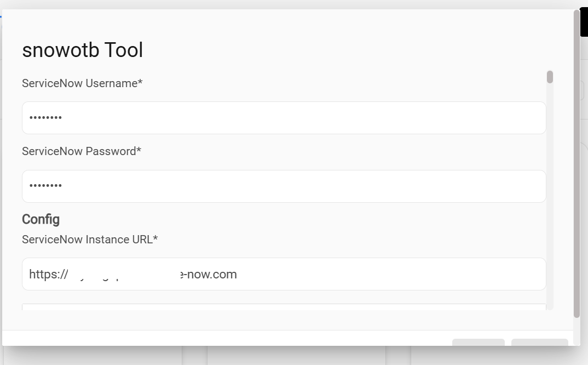This screenshot has height=365, width=588.
Task: Click the masked dots in Password field
Action: click(x=45, y=186)
